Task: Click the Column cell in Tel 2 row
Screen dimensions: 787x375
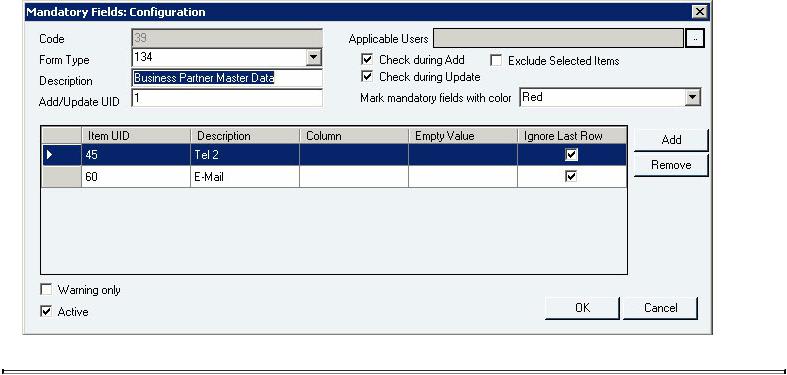Action: [x=354, y=155]
